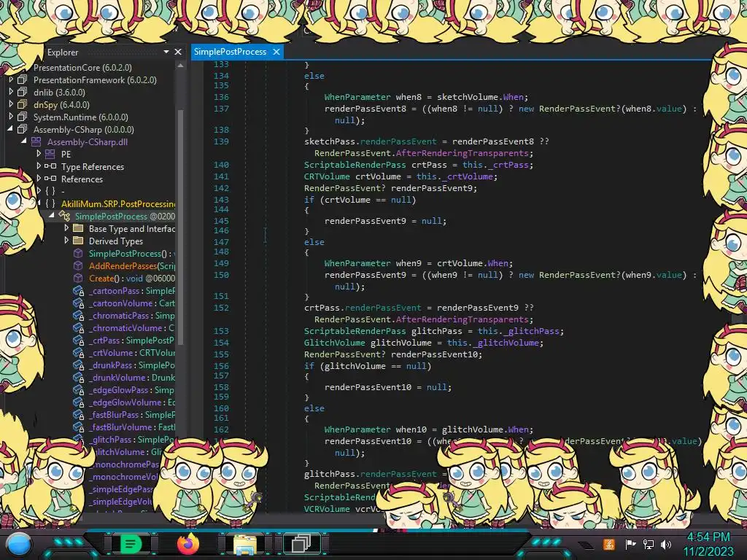Image resolution: width=747 pixels, height=560 pixels.
Task: Click the _edgeGlowPass field icon
Action: 79,390
